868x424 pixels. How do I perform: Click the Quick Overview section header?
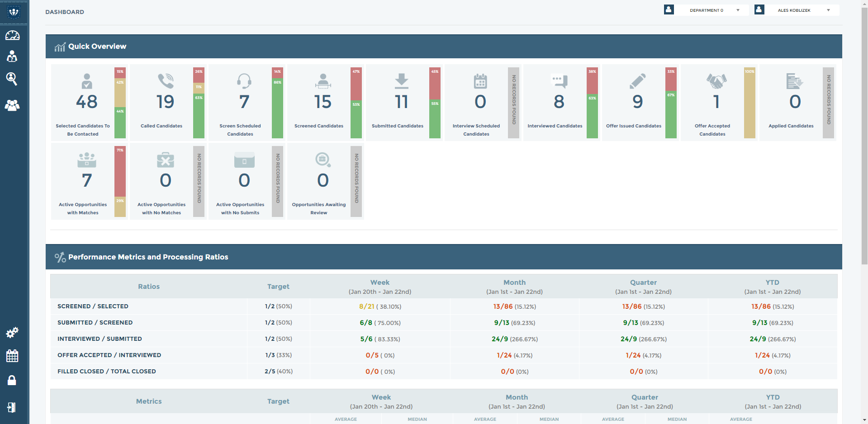coord(97,47)
